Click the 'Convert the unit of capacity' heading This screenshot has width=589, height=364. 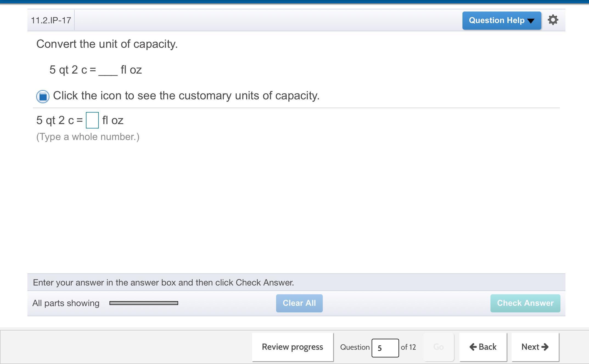click(x=107, y=44)
